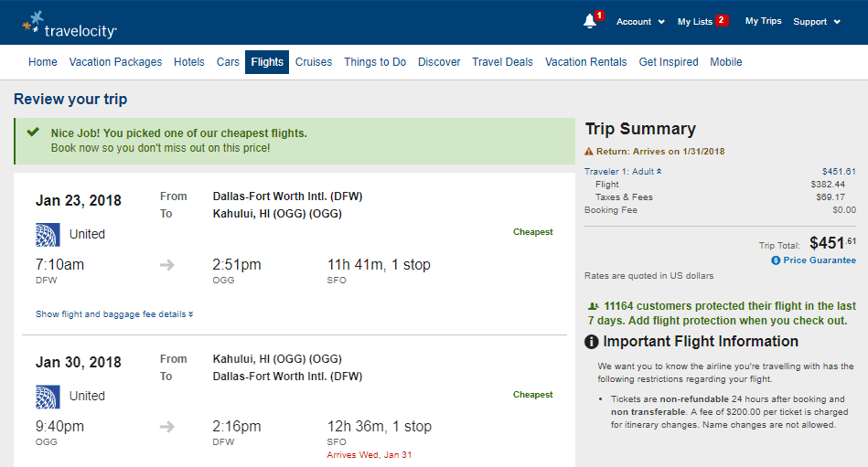This screenshot has width=868, height=467.
Task: Go to the Home tab
Action: [43, 62]
